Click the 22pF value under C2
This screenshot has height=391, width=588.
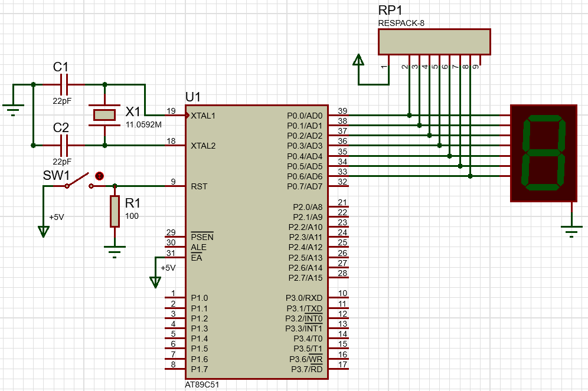pos(62,162)
